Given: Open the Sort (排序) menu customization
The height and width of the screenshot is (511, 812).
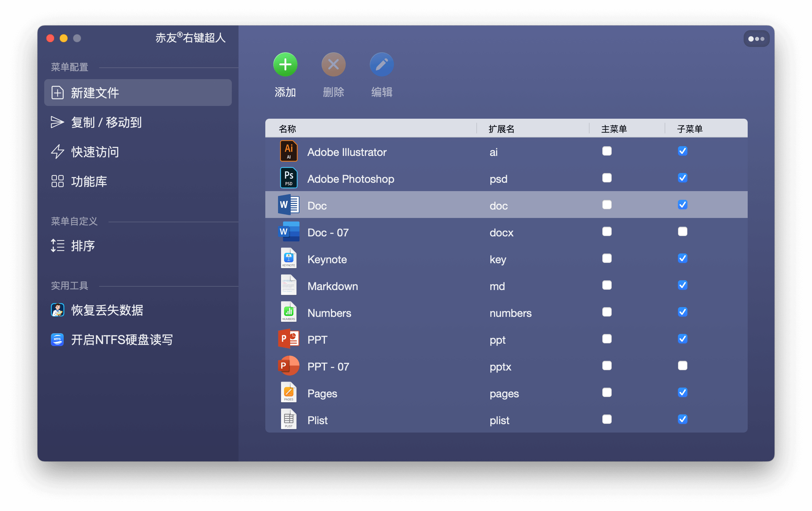Looking at the screenshot, I should click(83, 246).
